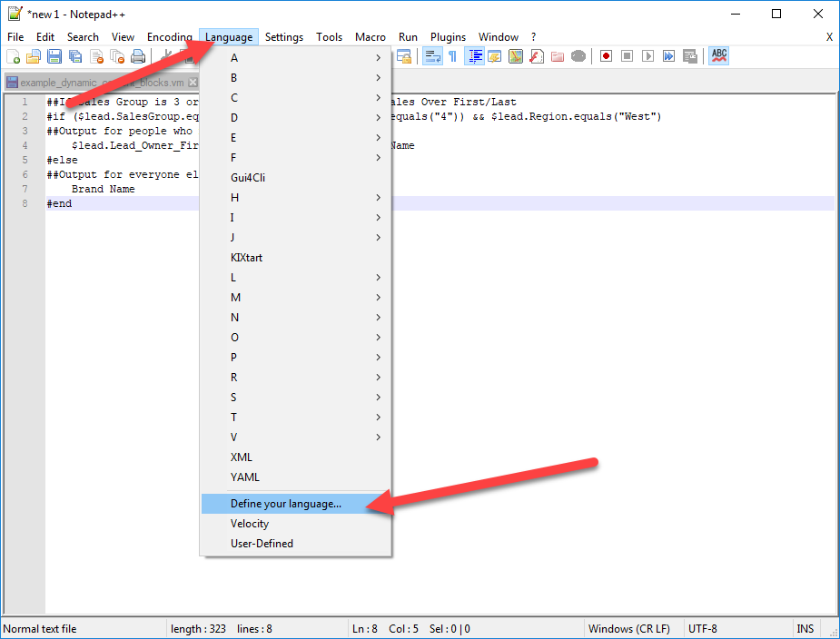Click the Save All toolbar icon

(x=75, y=56)
